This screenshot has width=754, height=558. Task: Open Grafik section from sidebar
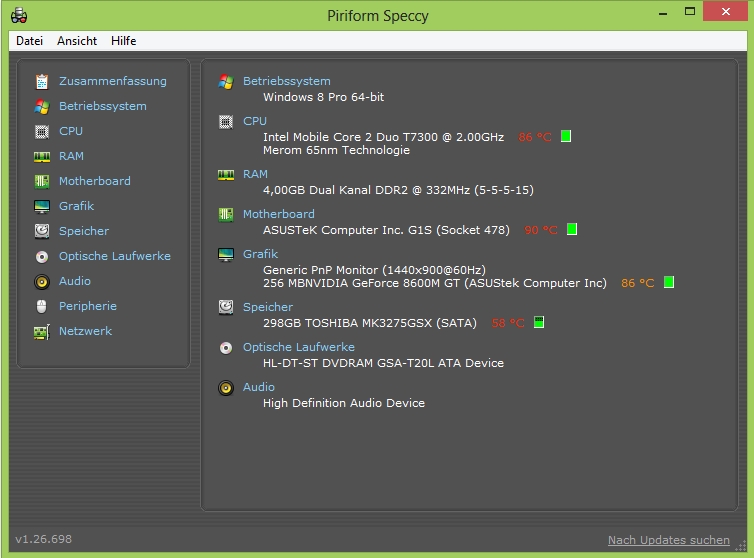tap(76, 206)
